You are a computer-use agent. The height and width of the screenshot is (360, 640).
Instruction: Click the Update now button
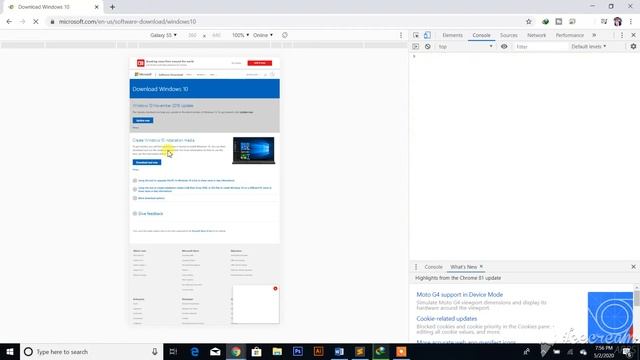pyautogui.click(x=143, y=120)
